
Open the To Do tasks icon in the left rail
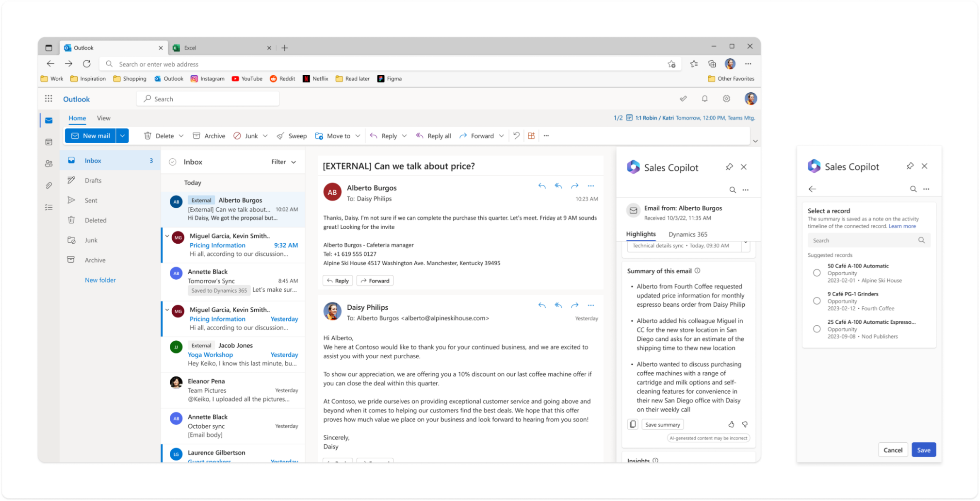pos(49,207)
